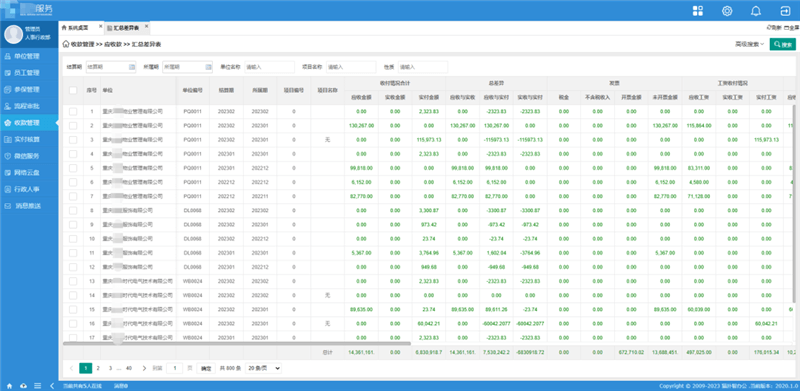Check notifications via the bell icon
This screenshot has height=391, width=800.
[756, 11]
